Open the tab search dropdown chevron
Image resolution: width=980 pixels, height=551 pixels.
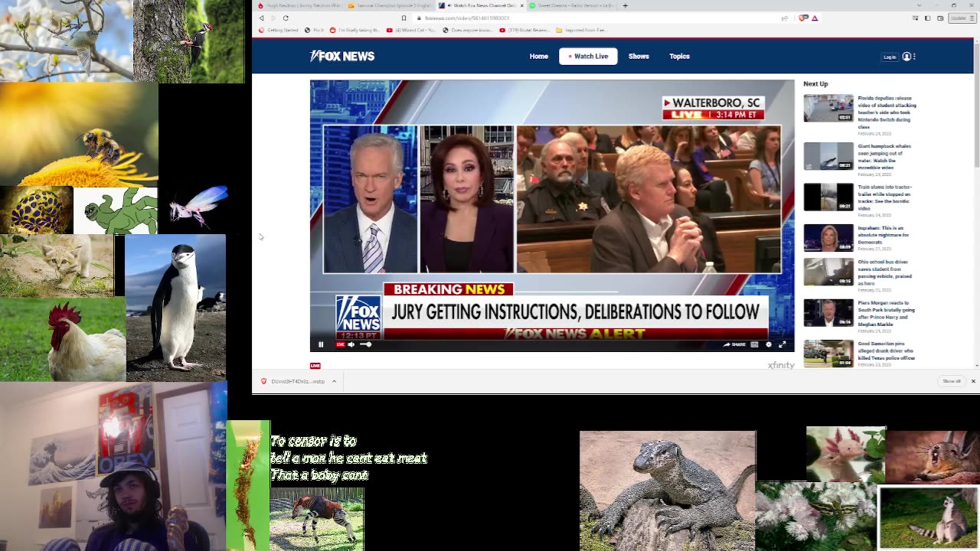(919, 5)
